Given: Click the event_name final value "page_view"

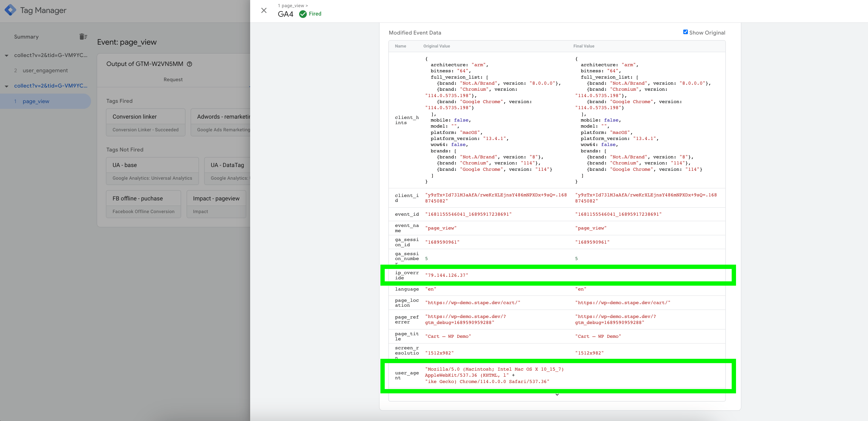Looking at the screenshot, I should [x=591, y=228].
